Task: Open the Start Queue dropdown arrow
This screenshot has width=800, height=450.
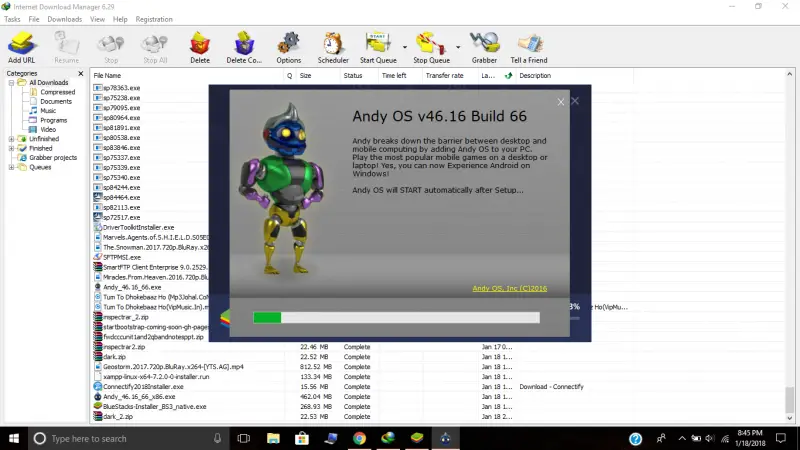Action: coord(405,47)
